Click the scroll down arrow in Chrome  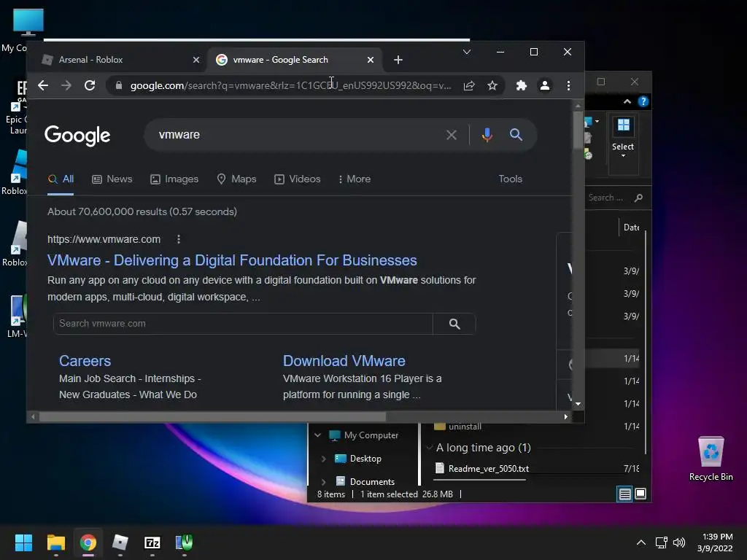pos(578,404)
